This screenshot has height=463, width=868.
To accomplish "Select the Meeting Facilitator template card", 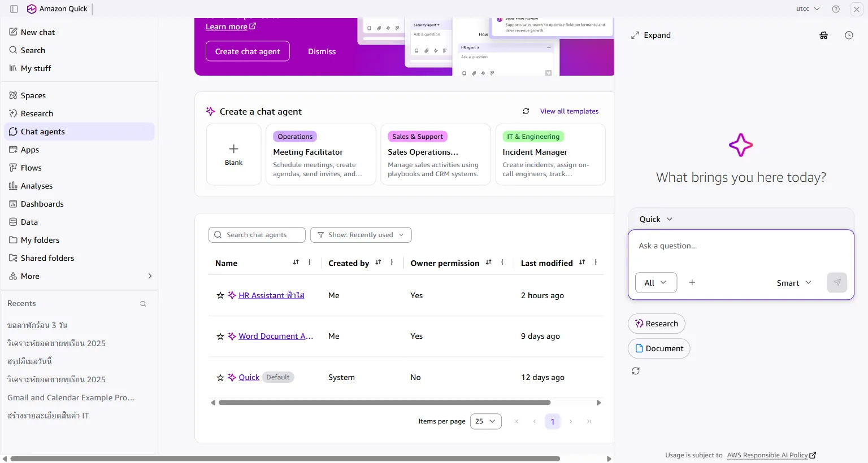I will pyautogui.click(x=320, y=155).
